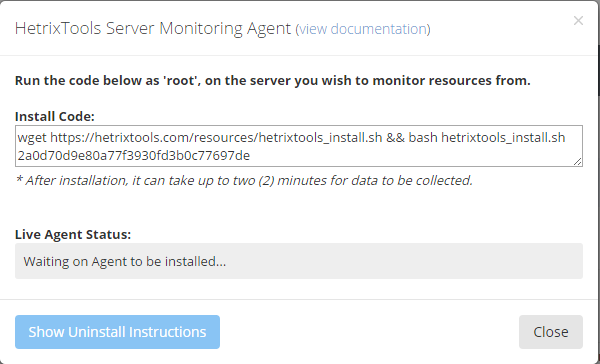
Task: Focus the Install Code text area
Action: 299,146
